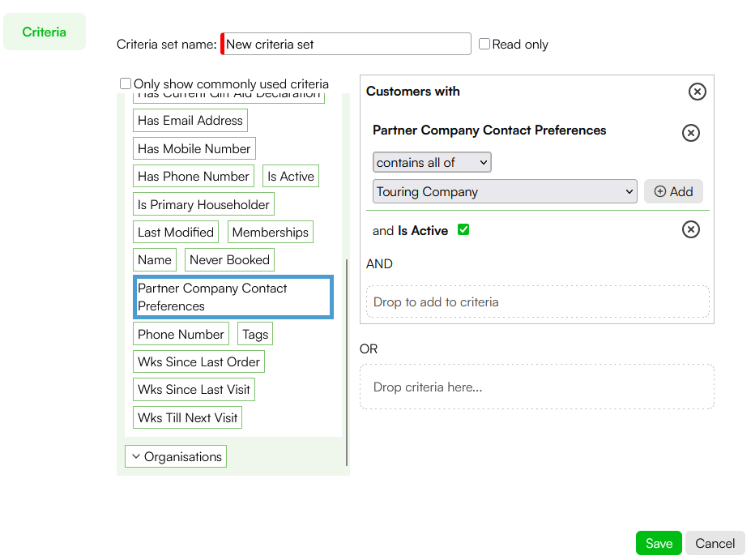Click the Partner Company Contact Preferences heading

pos(489,130)
